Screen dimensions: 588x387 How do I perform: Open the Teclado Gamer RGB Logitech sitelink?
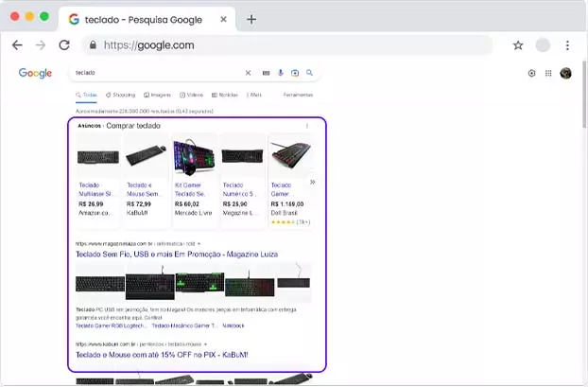pyautogui.click(x=112, y=325)
